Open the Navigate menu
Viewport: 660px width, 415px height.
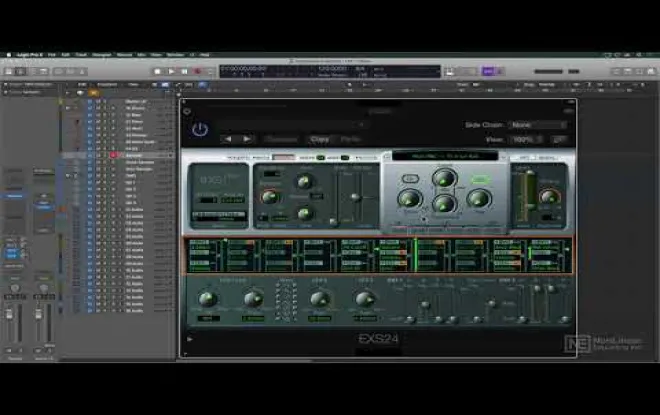point(101,55)
